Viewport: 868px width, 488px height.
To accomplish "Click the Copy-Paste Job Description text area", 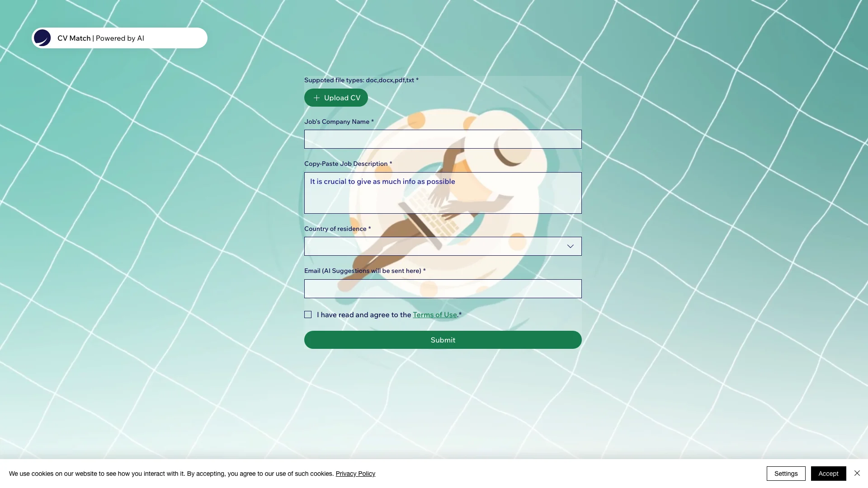I will 442,193.
